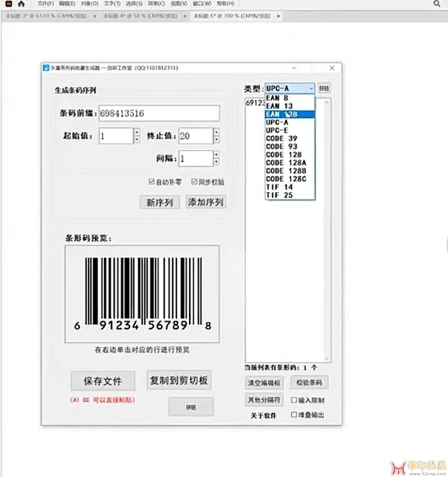This screenshot has width=448, height=477.
Task: Open the 文字(T) menu
Action: (112, 4)
